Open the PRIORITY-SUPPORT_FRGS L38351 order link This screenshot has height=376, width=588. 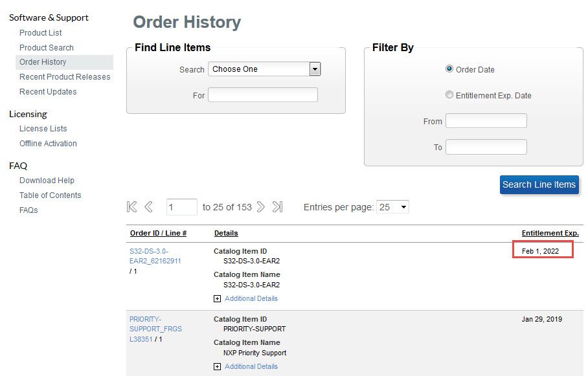155,329
